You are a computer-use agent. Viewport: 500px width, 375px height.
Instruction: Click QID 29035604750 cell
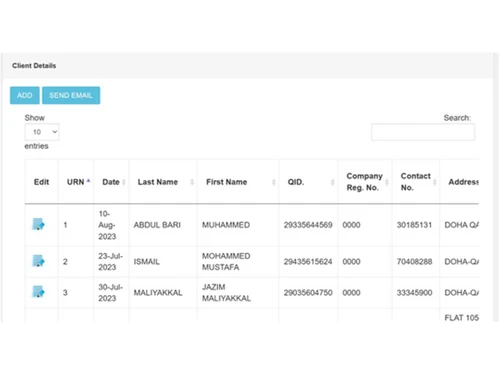308,293
